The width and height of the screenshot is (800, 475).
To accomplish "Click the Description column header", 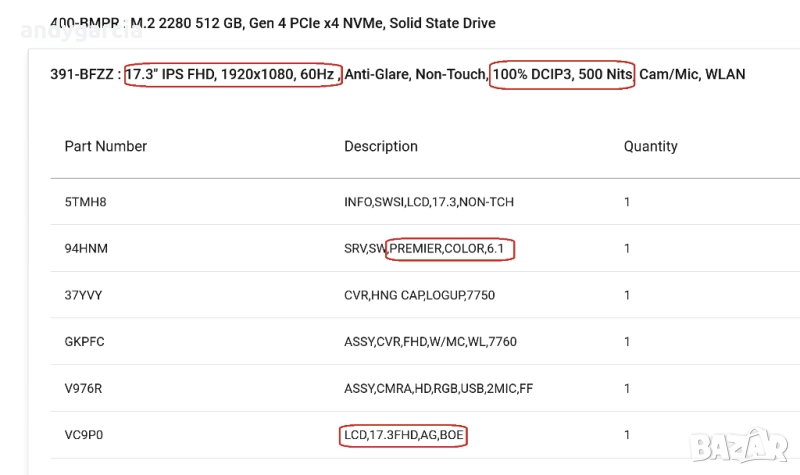I will [x=381, y=146].
